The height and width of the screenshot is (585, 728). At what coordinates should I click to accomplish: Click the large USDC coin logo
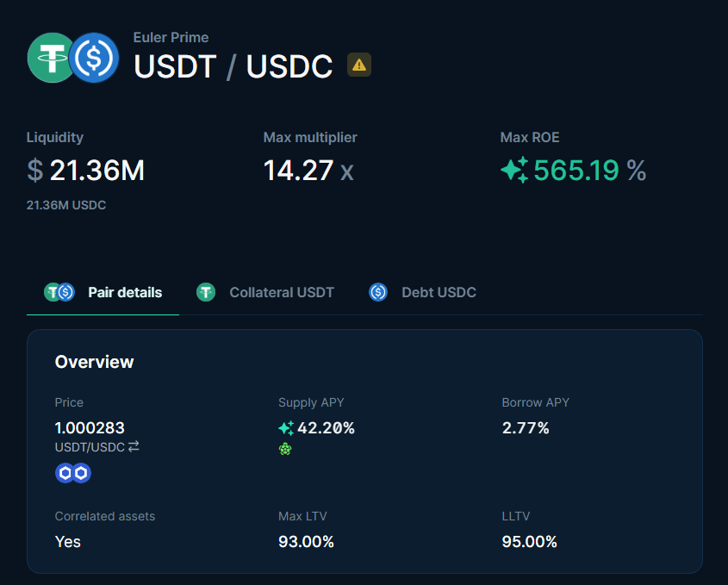coord(94,58)
